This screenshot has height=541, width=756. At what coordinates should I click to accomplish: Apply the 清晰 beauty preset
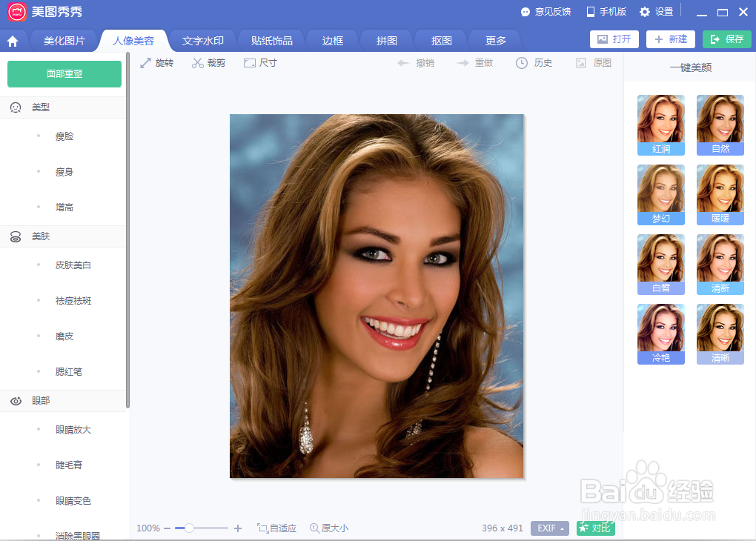[x=720, y=334]
